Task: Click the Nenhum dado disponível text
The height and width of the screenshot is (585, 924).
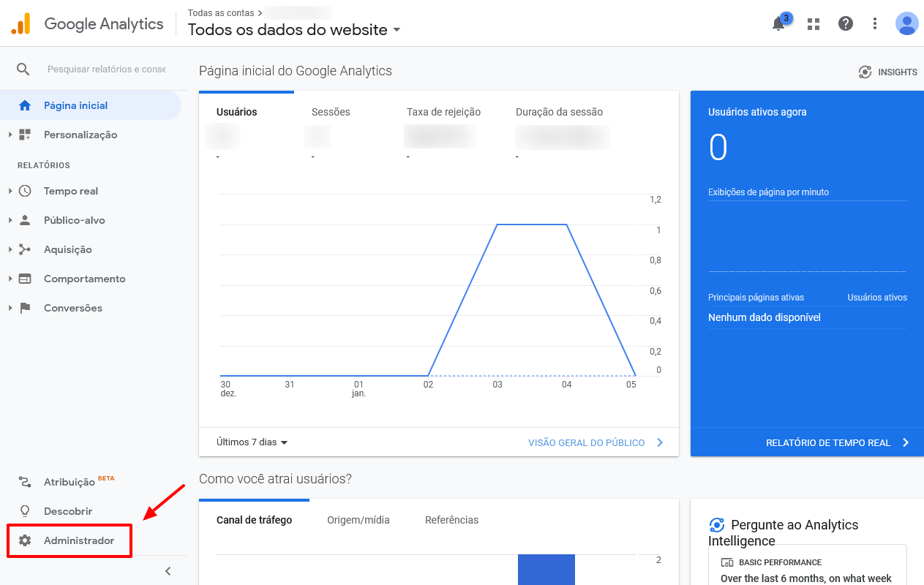Action: 765,317
